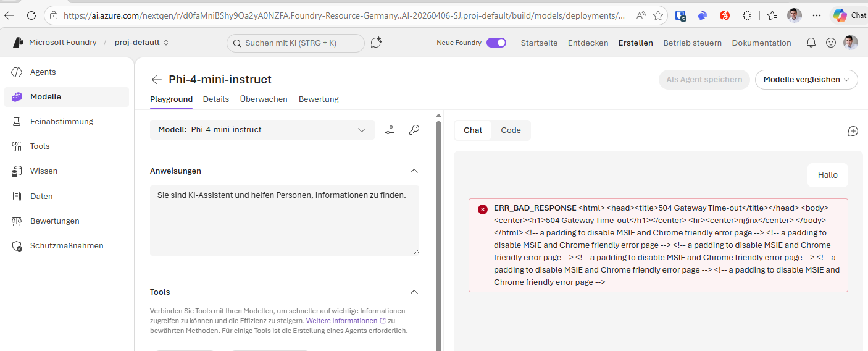Go to Erstellen in top navigation
This screenshot has height=351, width=868.
click(636, 43)
